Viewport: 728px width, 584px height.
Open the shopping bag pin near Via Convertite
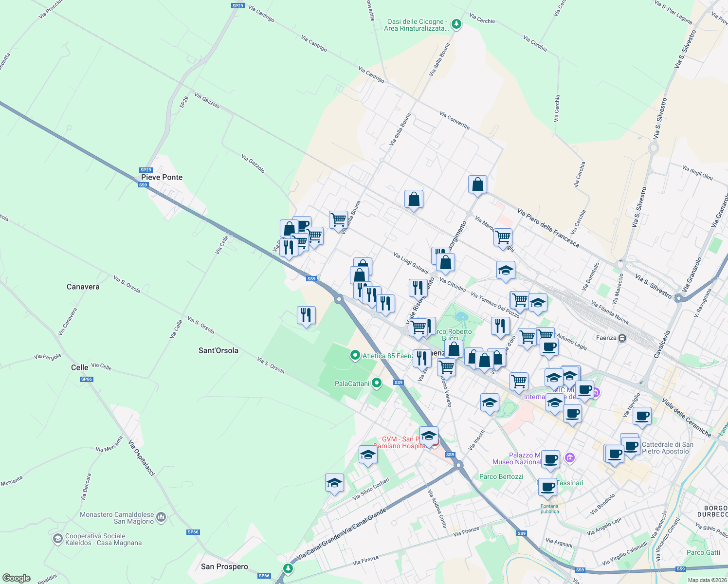414,200
